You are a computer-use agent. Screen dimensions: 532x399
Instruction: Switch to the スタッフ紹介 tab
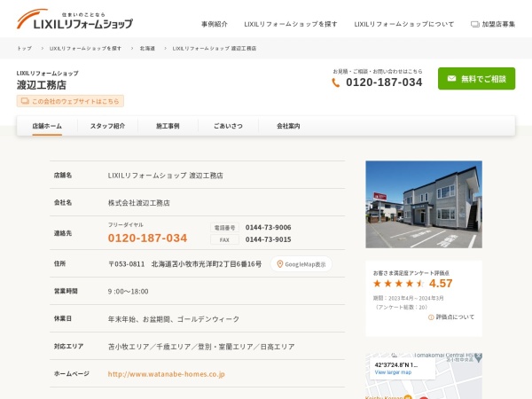(x=107, y=126)
